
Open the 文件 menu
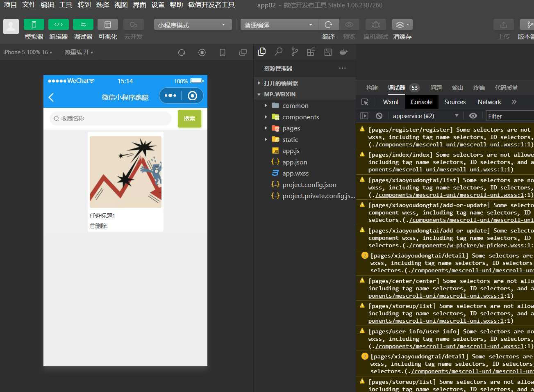[29, 5]
